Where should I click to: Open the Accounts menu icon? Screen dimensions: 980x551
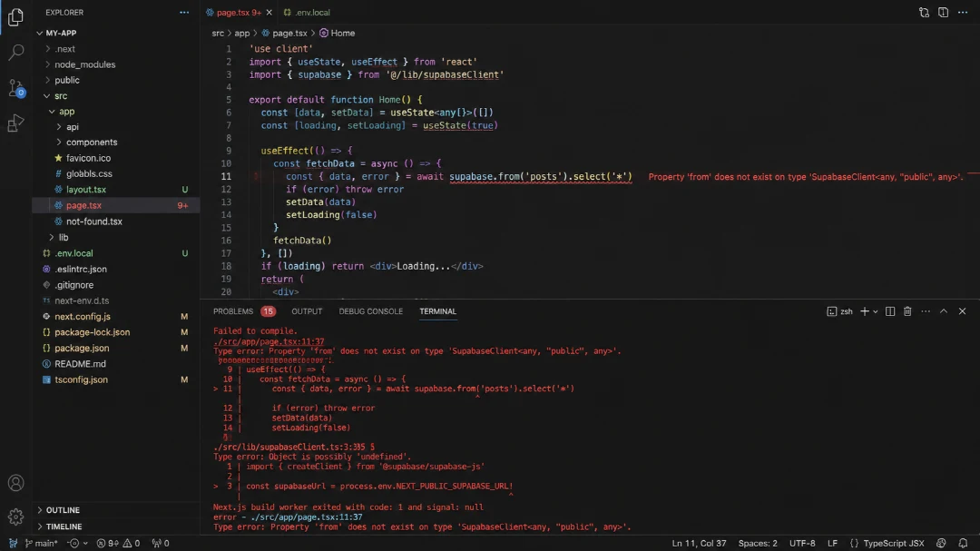point(15,483)
